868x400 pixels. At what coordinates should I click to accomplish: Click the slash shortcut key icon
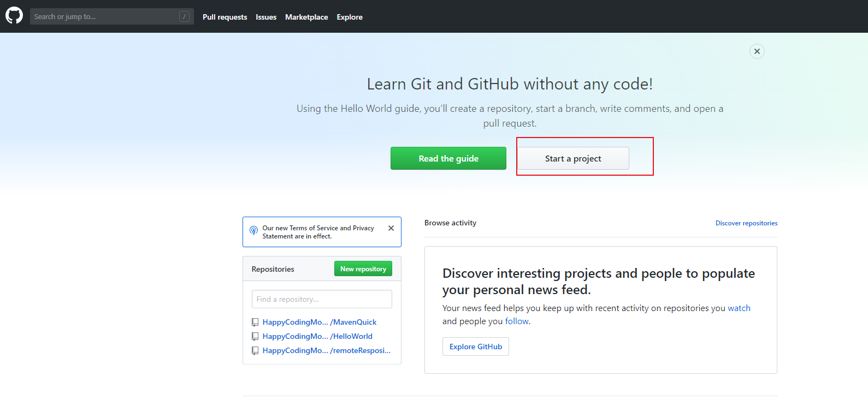pyautogui.click(x=185, y=16)
